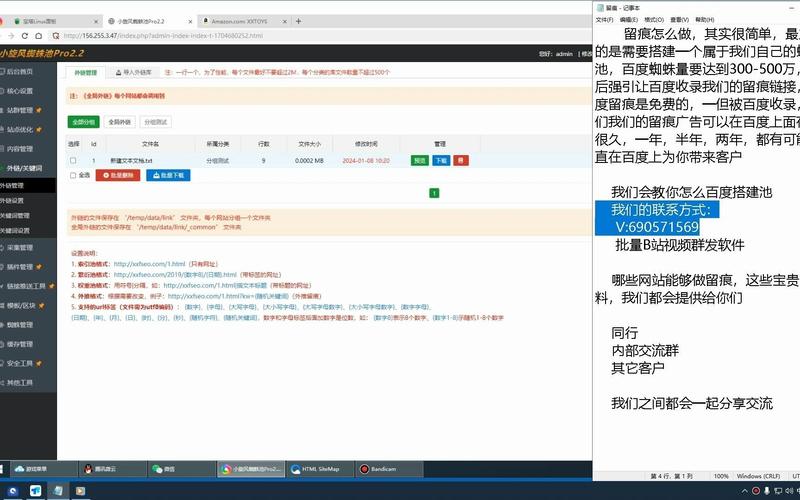Viewport: 800px width, 500px height.
Task: Select the 关键词管理 submenu item
Action: pos(15,215)
